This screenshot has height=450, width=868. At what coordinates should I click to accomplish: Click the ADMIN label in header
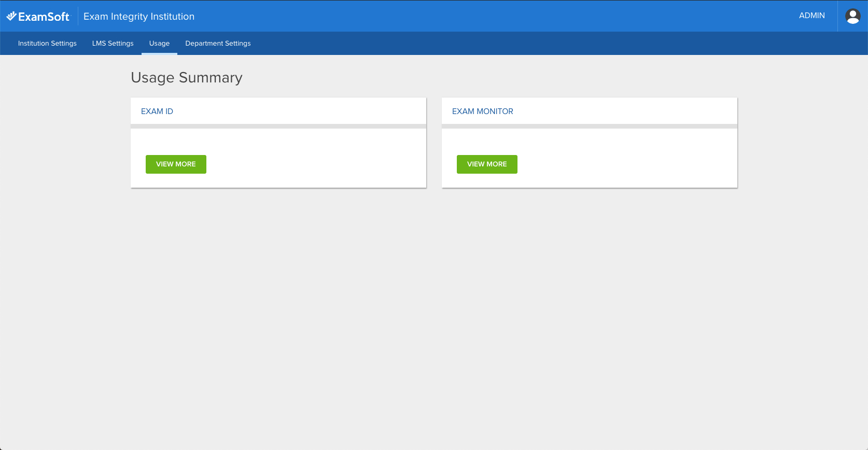812,16
